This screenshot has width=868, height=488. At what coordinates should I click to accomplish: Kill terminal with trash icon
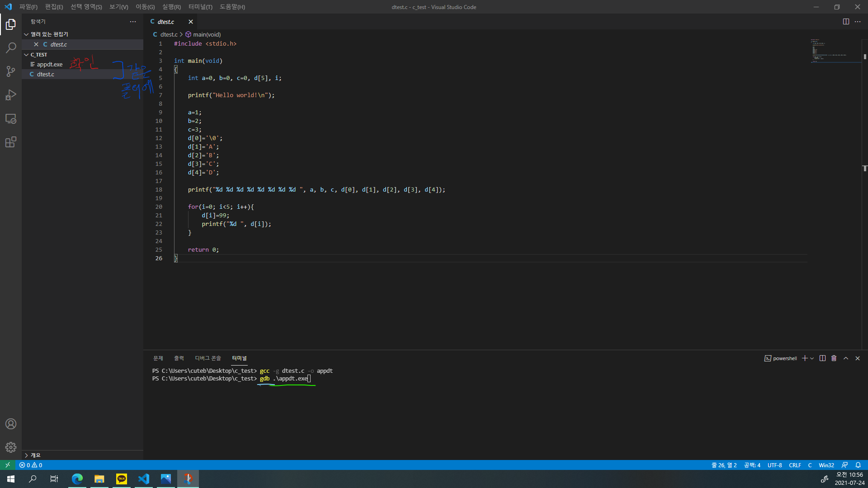click(834, 358)
